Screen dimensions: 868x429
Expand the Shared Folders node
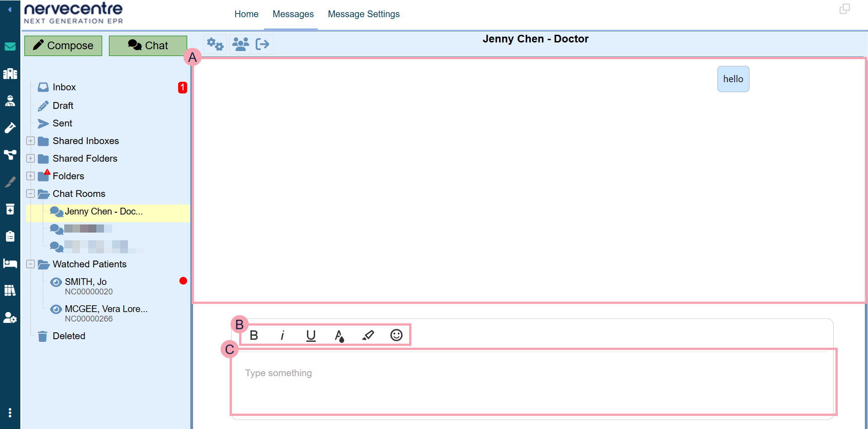[x=30, y=159]
